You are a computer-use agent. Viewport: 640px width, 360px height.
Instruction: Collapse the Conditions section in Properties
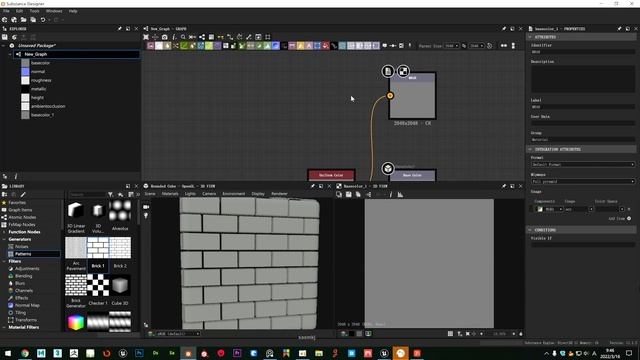click(x=530, y=230)
